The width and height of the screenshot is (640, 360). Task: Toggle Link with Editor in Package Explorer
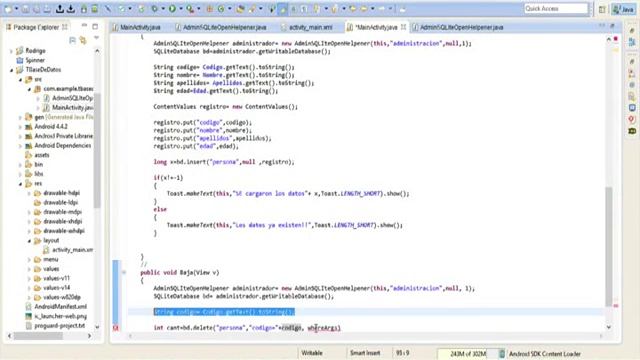(83, 40)
